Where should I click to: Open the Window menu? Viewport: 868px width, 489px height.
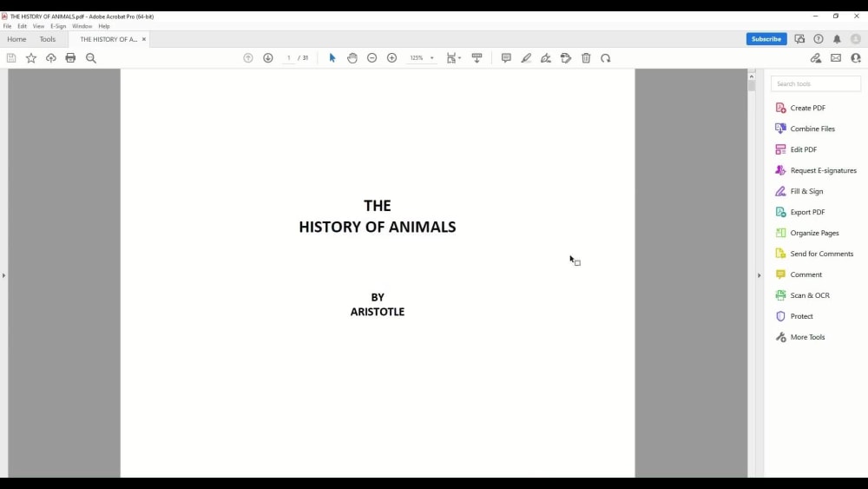click(82, 26)
